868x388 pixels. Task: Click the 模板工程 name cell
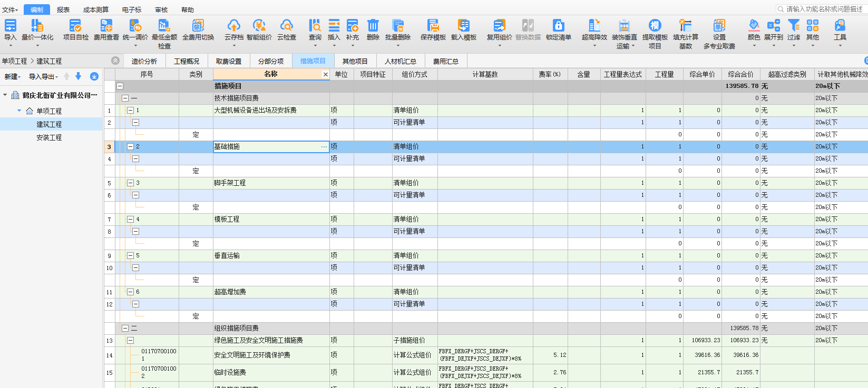click(271, 219)
